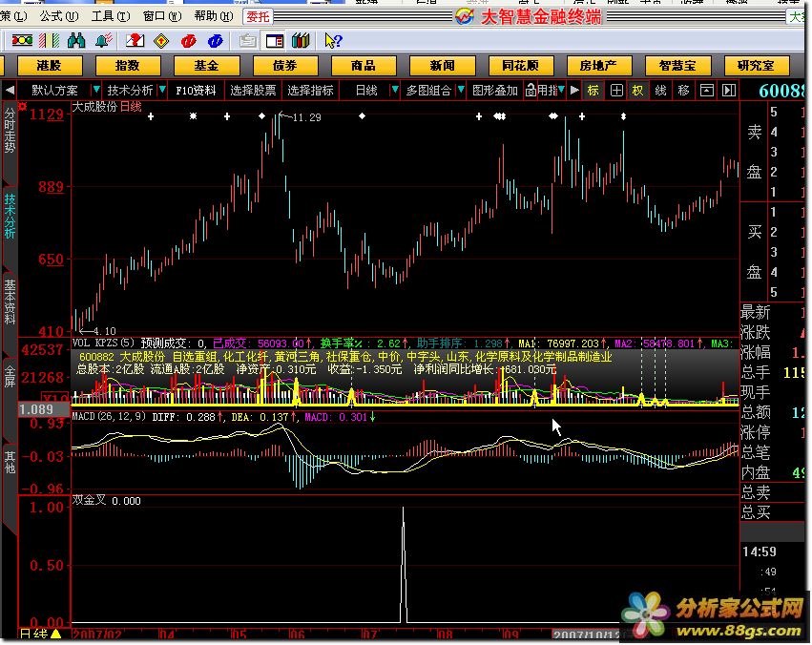Open the books library icon
The image size is (812, 645).
tap(301, 40)
